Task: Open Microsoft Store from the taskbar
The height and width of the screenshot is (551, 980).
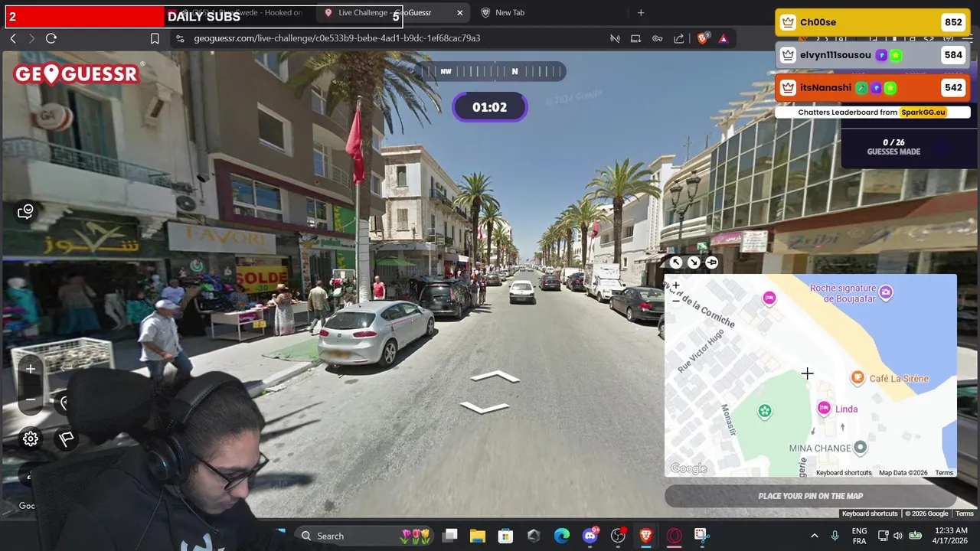Action: tap(505, 536)
